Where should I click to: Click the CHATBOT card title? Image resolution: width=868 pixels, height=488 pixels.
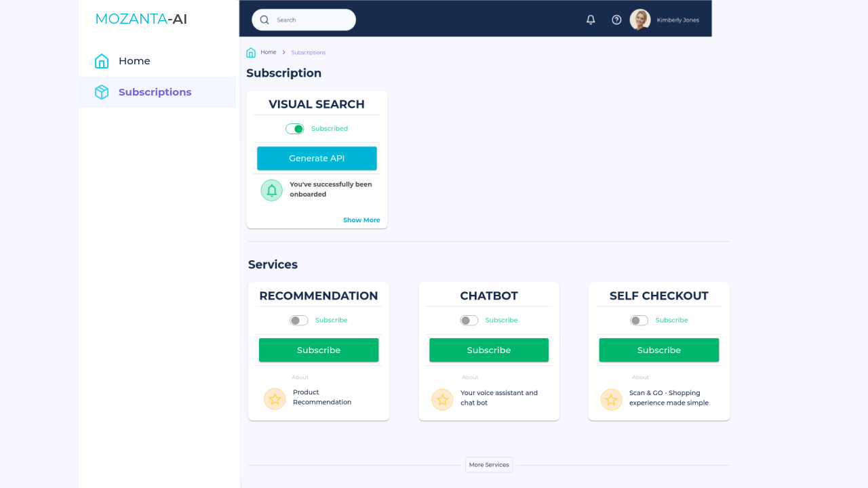[489, 296]
